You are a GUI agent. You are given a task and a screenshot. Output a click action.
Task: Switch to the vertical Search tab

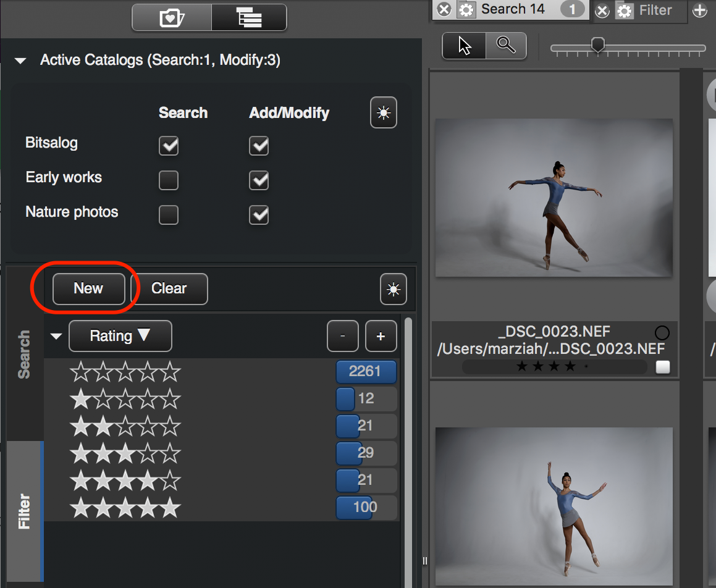tap(25, 355)
